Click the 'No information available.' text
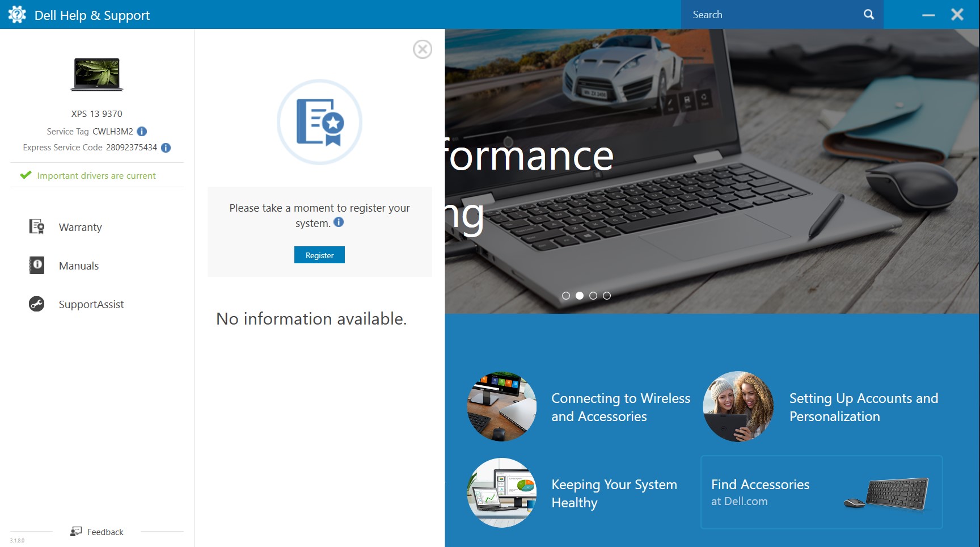The height and width of the screenshot is (547, 980). point(311,319)
